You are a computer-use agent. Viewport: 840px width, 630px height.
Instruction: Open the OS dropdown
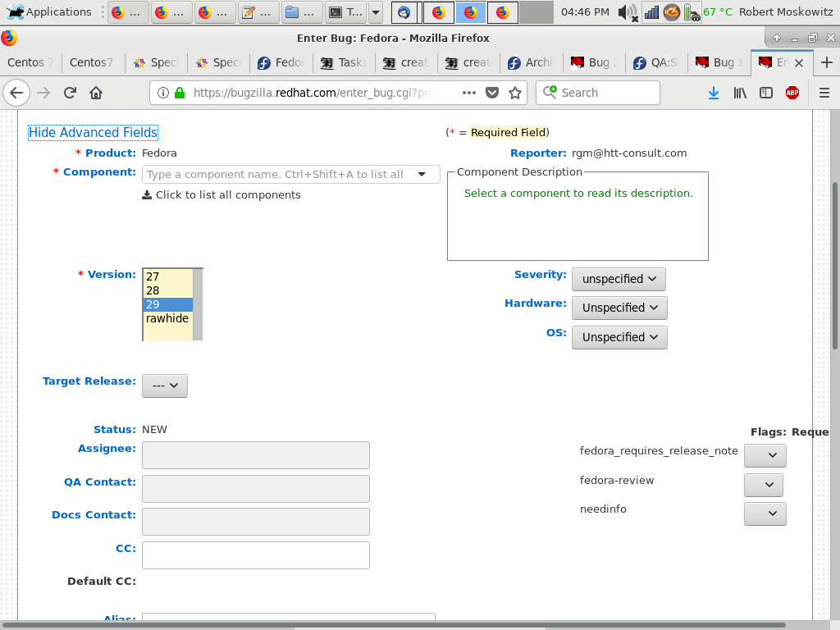pos(619,337)
